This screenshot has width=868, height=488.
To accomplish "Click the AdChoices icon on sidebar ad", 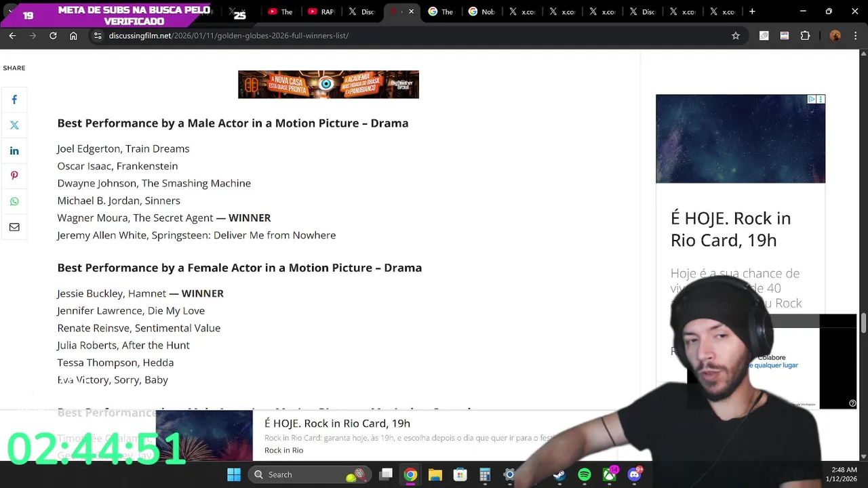I will [811, 99].
